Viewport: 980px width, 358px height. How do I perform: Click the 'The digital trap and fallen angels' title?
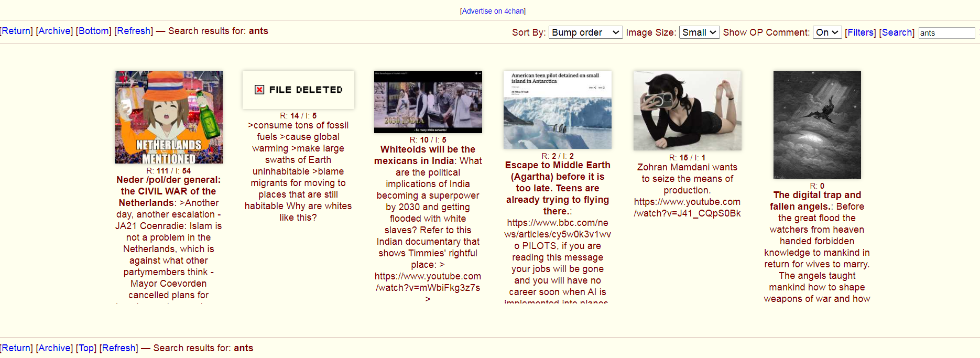(x=816, y=201)
